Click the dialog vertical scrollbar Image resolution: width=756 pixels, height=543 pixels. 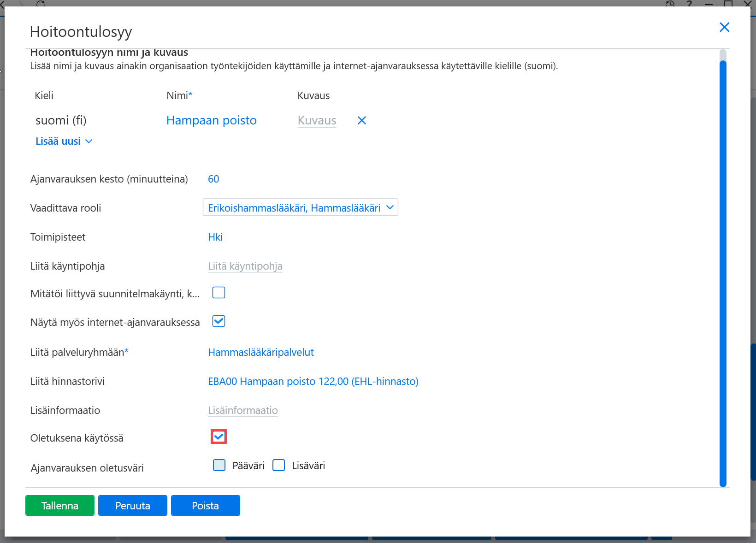tap(723, 267)
